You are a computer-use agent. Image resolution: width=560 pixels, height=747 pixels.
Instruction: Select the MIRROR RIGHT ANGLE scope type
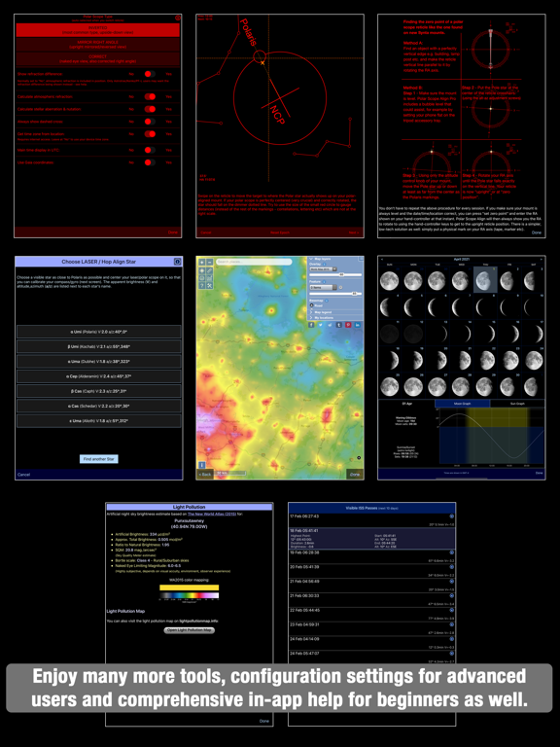97,45
